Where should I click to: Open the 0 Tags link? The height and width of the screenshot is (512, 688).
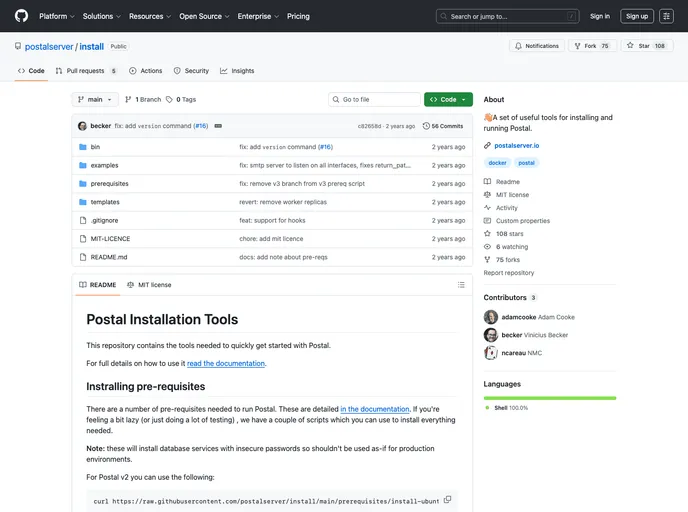[x=181, y=100]
